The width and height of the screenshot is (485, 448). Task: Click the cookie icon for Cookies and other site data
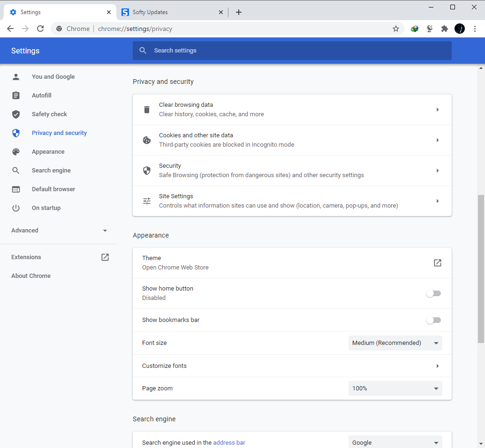click(147, 140)
